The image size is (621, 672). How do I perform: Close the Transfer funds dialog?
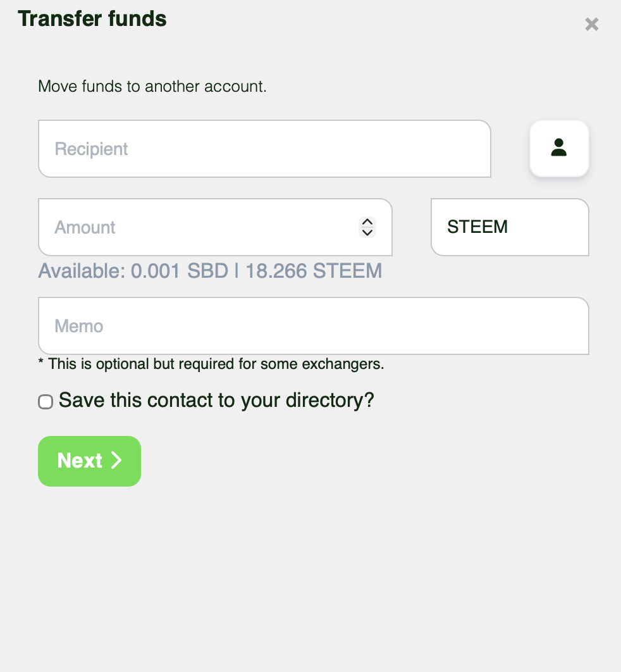[591, 25]
